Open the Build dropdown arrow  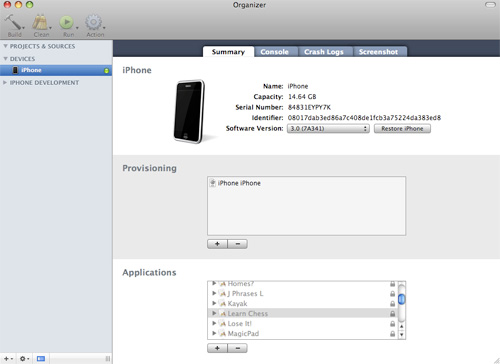point(23,28)
